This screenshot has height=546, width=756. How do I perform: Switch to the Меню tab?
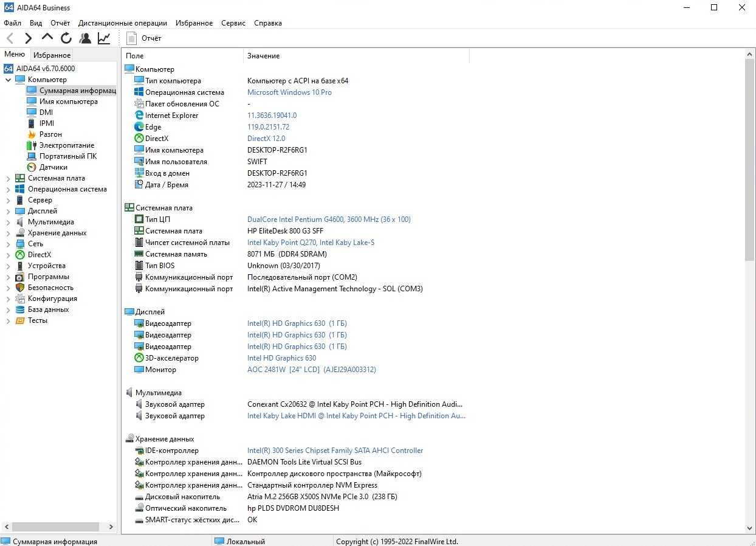15,55
